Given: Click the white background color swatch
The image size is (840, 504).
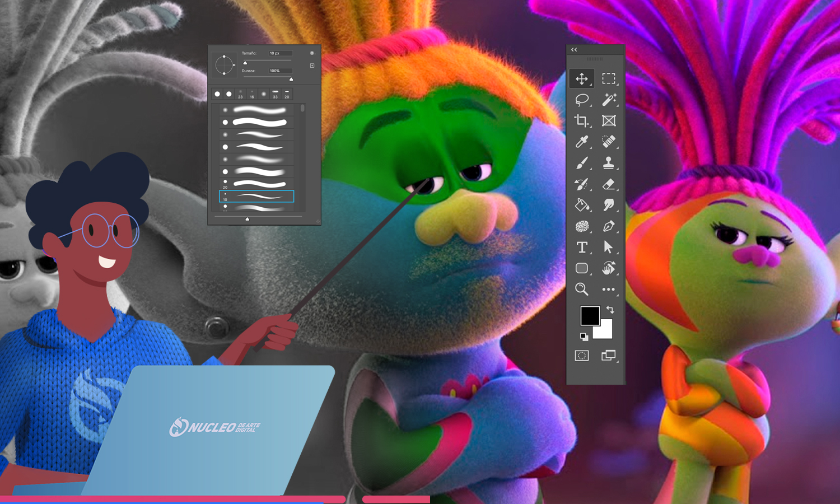Looking at the screenshot, I should click(606, 332).
